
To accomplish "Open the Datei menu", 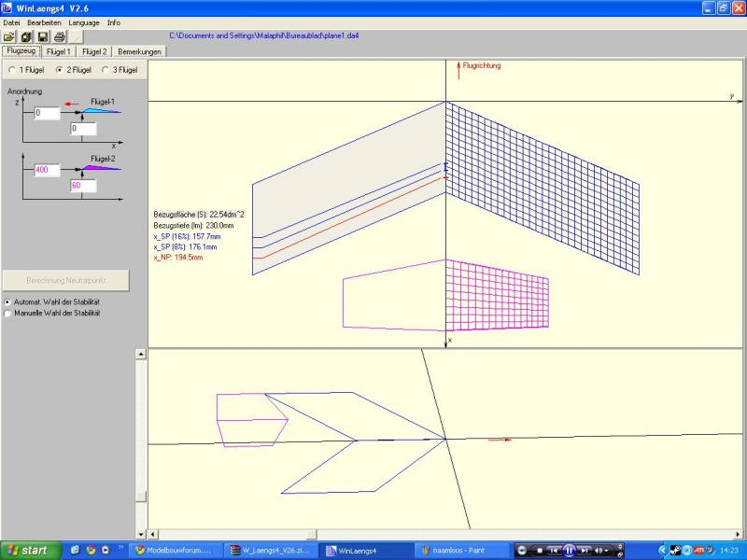I will (x=11, y=22).
